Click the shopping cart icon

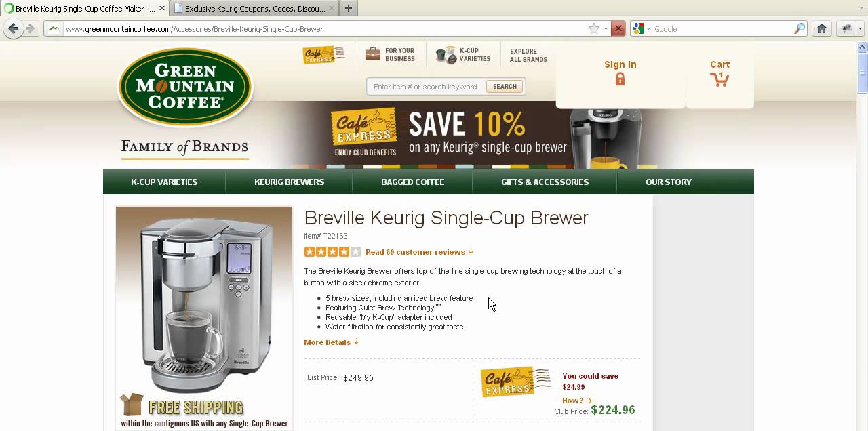point(719,79)
